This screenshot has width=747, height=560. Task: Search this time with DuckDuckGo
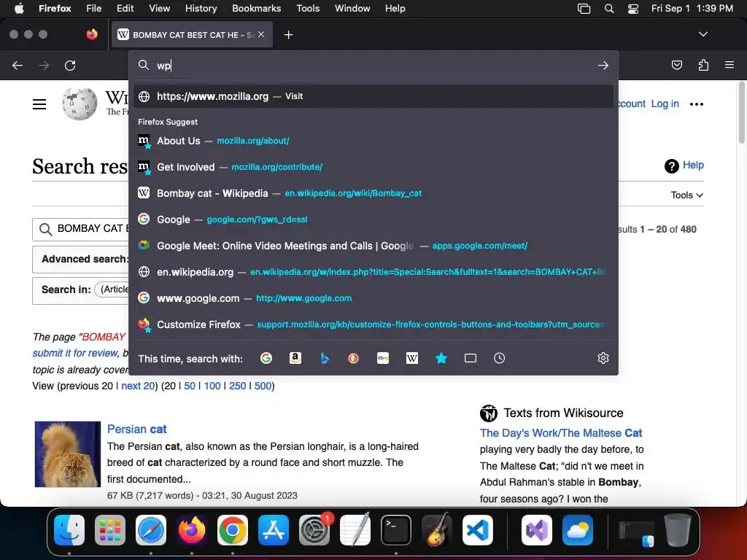tap(354, 358)
